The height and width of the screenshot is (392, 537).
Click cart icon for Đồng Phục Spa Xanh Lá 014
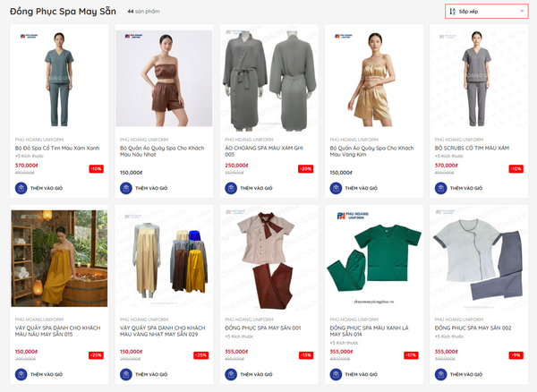click(x=336, y=374)
